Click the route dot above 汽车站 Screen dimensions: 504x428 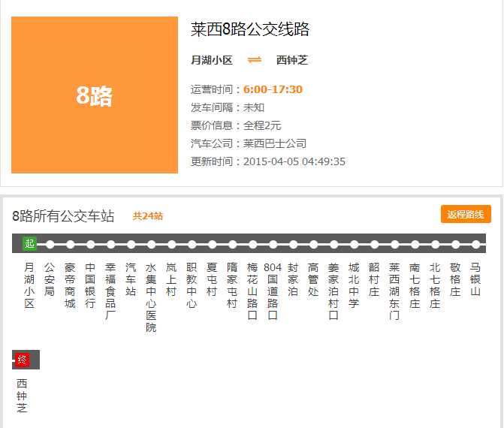[131, 245]
